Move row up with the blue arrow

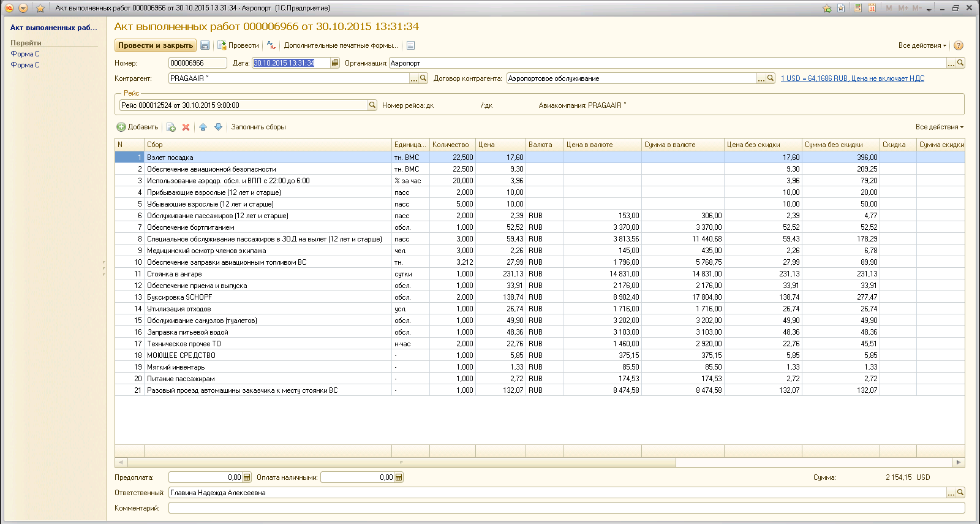tap(203, 127)
